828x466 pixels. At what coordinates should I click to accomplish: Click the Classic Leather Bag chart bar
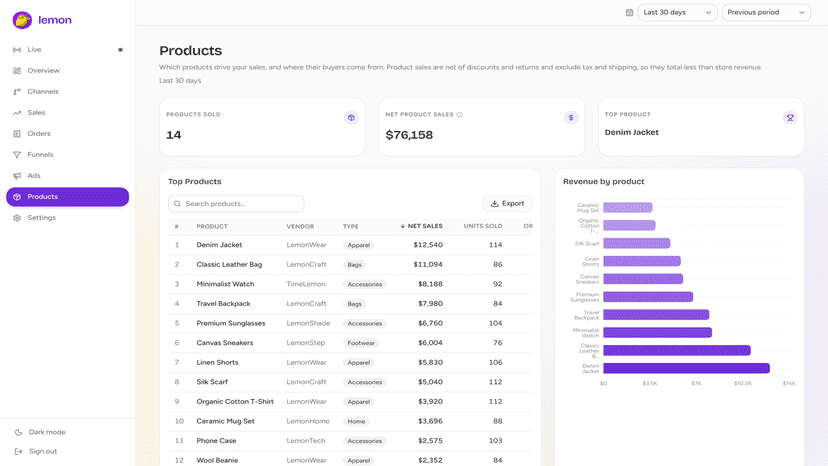[x=677, y=350]
